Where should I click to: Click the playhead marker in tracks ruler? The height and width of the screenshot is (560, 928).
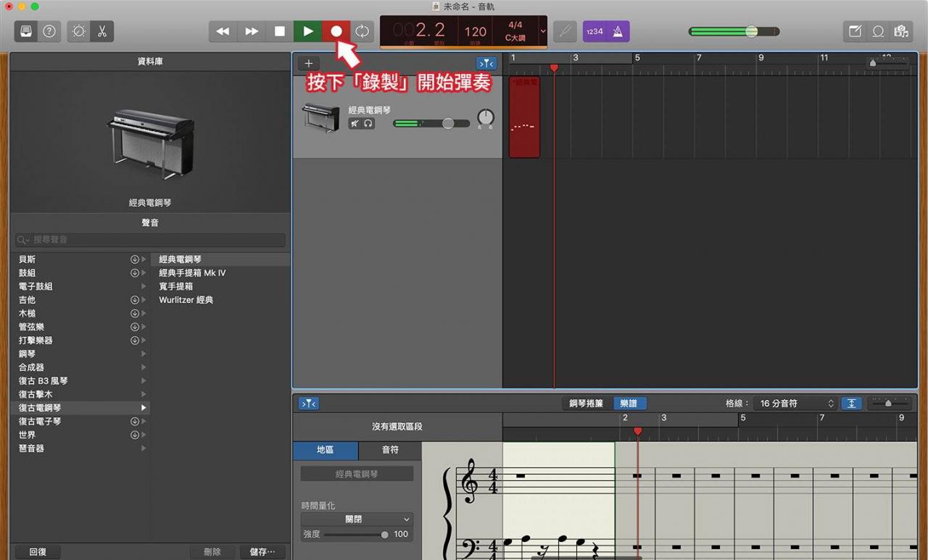pos(554,67)
